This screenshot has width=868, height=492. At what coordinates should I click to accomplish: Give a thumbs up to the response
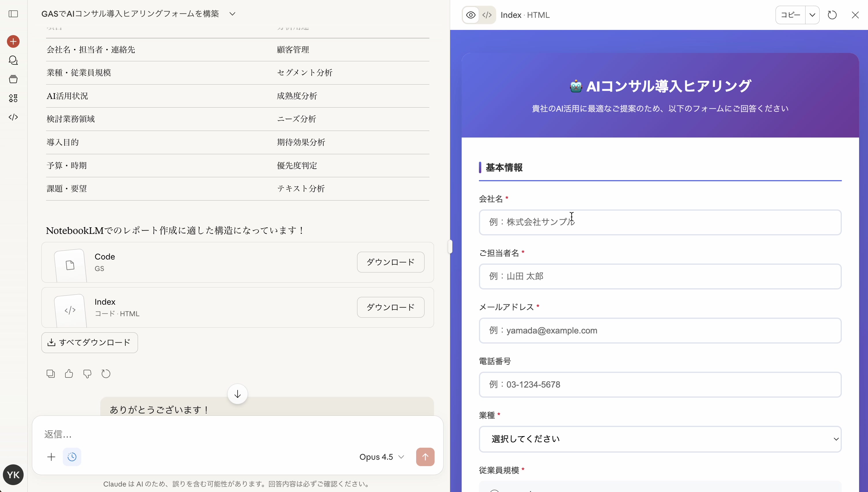pyautogui.click(x=69, y=373)
